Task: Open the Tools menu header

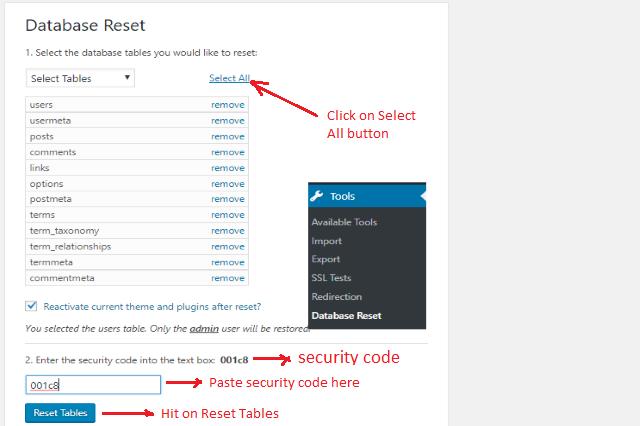Action: [367, 196]
